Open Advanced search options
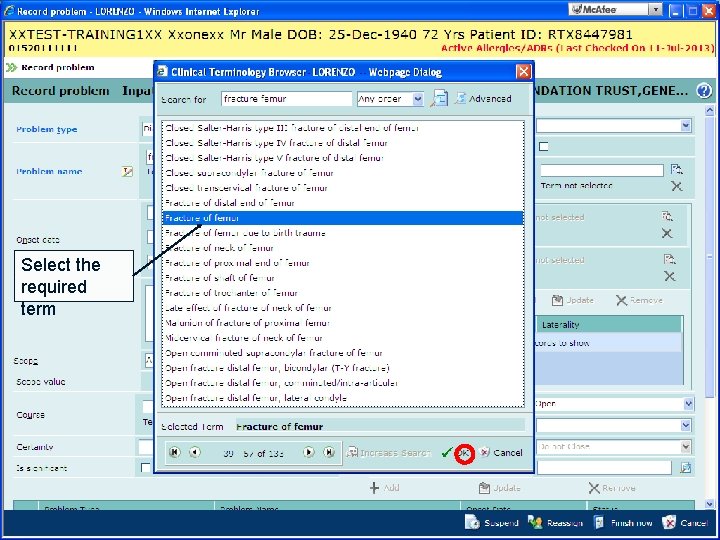720x540 pixels. 483,98
